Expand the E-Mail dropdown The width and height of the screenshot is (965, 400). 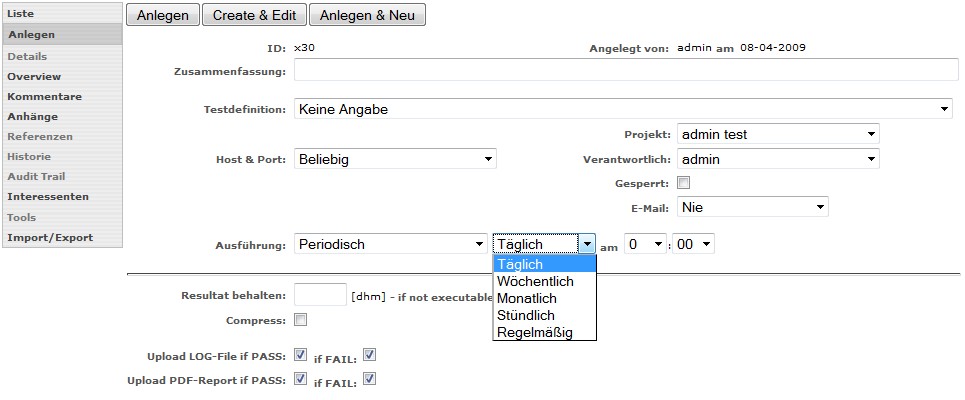point(752,207)
